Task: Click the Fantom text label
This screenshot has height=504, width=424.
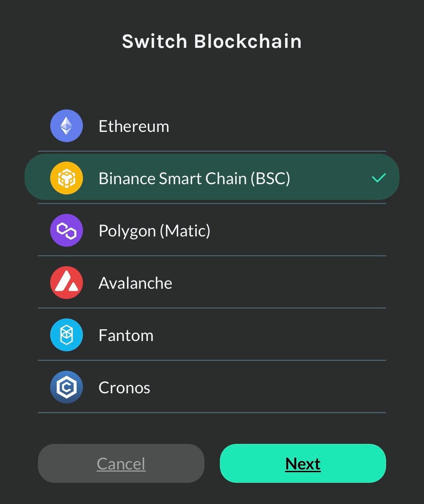Action: point(126,336)
